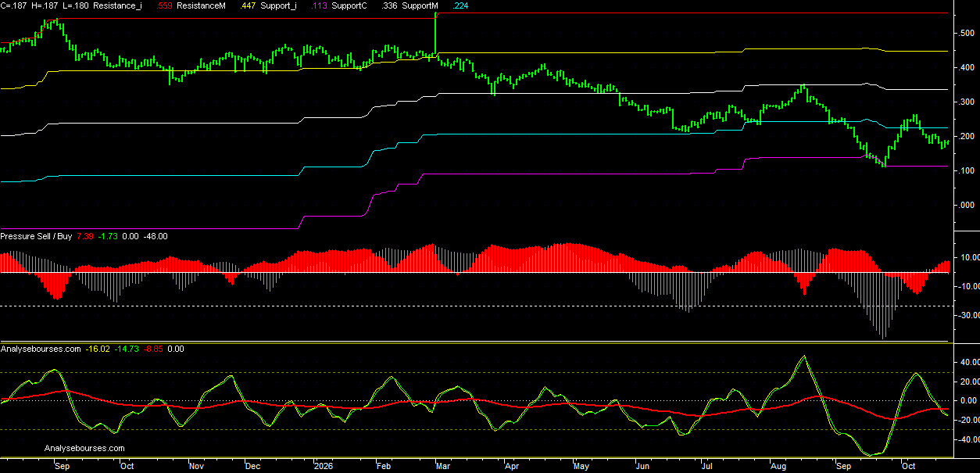Click the "2026" year label on time axis
The image size is (980, 473).
click(322, 465)
